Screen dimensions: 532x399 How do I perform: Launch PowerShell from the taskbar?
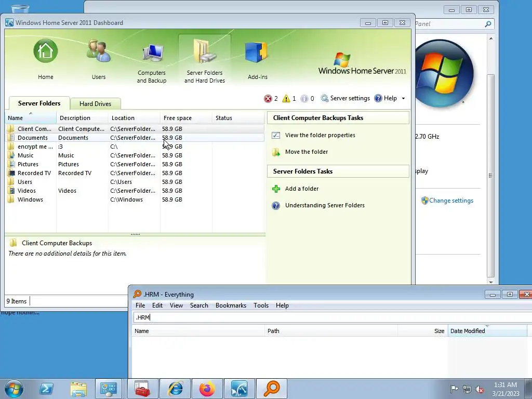[46, 389]
